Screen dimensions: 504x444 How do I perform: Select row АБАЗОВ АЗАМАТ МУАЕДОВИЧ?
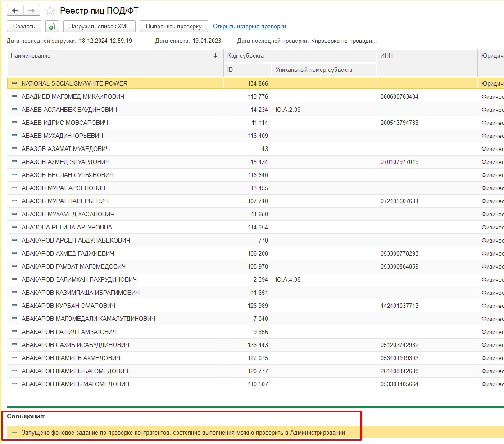tap(255, 149)
